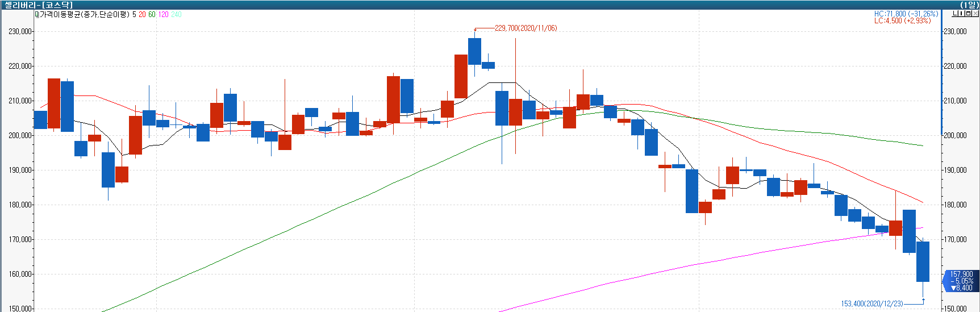
Task: Select the magenta 120-day moving average label
Action: tap(163, 14)
